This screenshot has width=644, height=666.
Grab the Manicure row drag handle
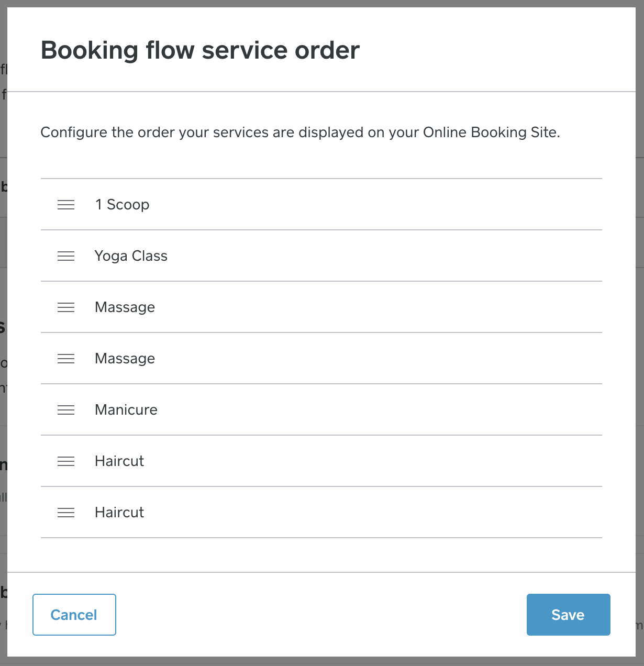pos(66,410)
